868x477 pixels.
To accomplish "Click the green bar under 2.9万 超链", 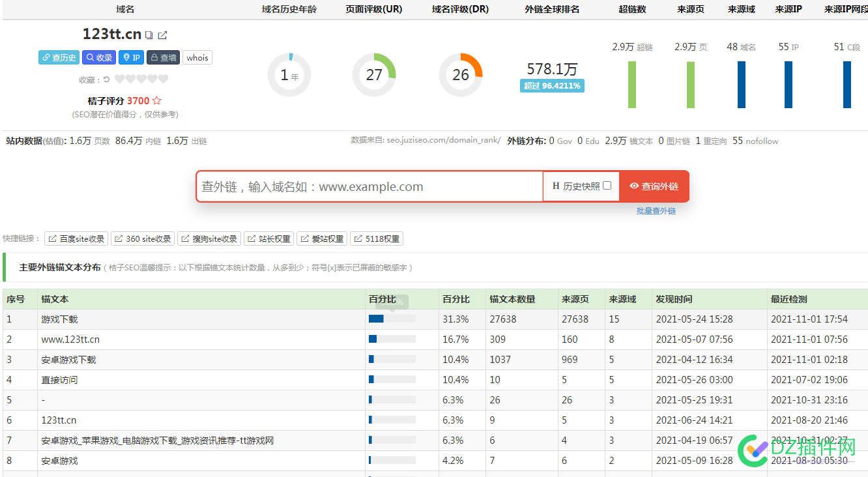I will click(632, 85).
